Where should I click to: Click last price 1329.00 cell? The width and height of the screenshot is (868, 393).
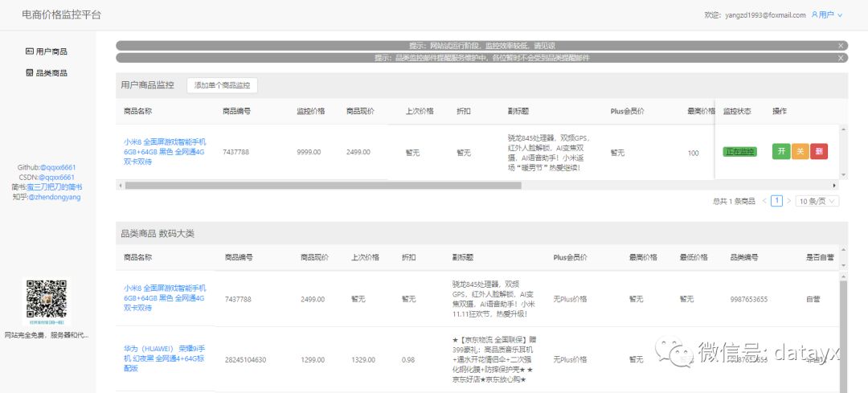tap(363, 360)
